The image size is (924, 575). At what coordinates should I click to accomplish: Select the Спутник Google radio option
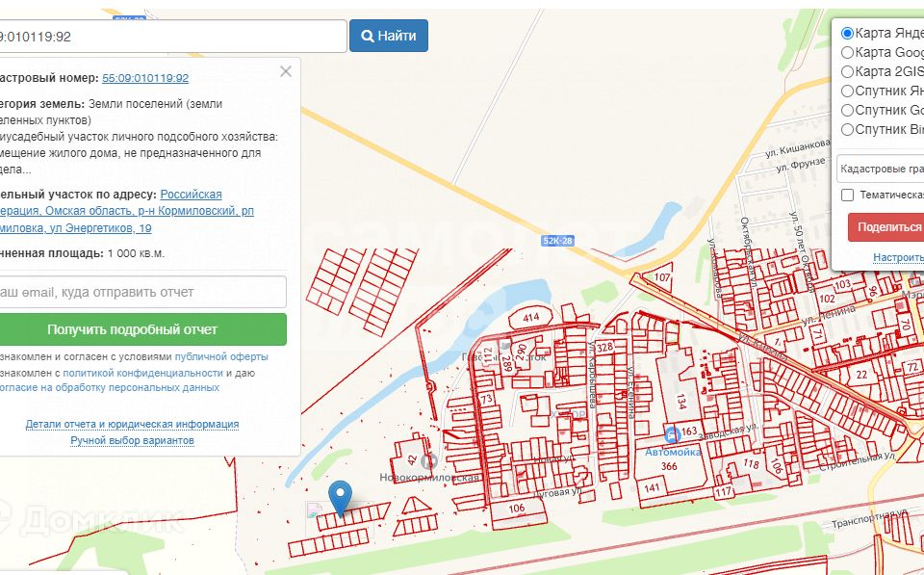tap(848, 110)
